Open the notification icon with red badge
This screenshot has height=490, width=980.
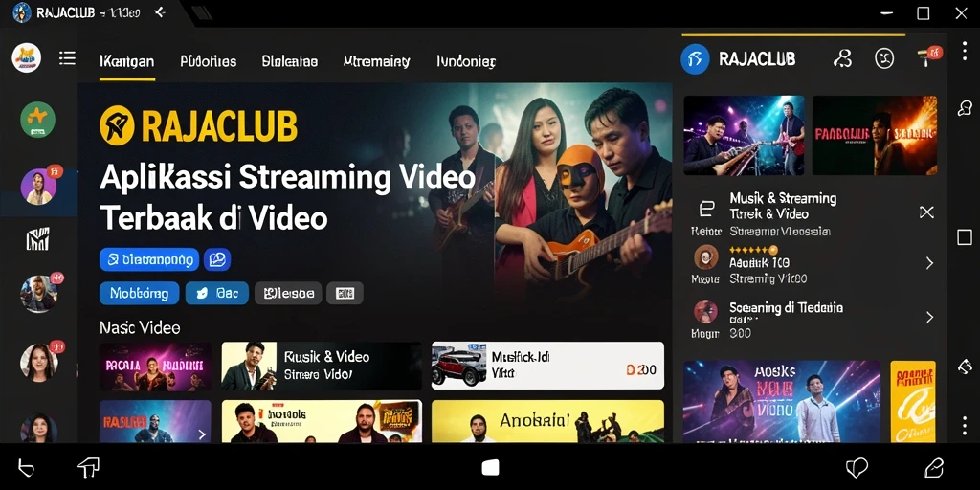coord(928,56)
